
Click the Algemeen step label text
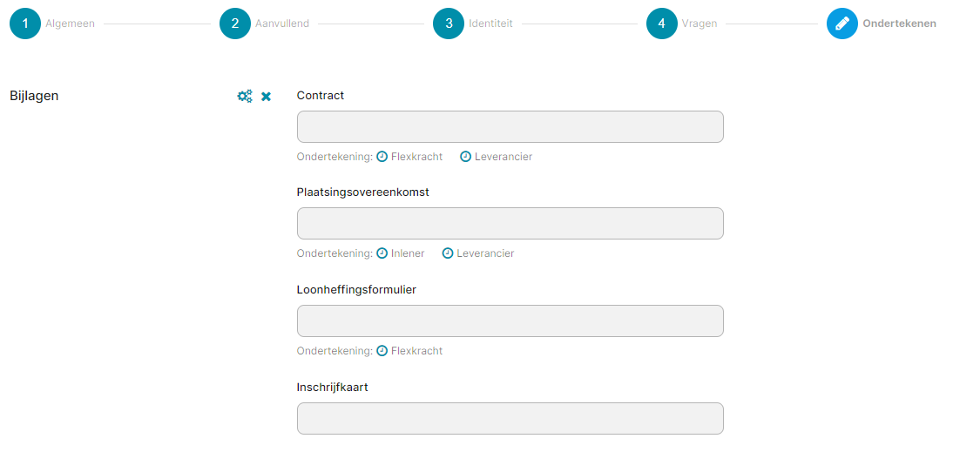(70, 24)
